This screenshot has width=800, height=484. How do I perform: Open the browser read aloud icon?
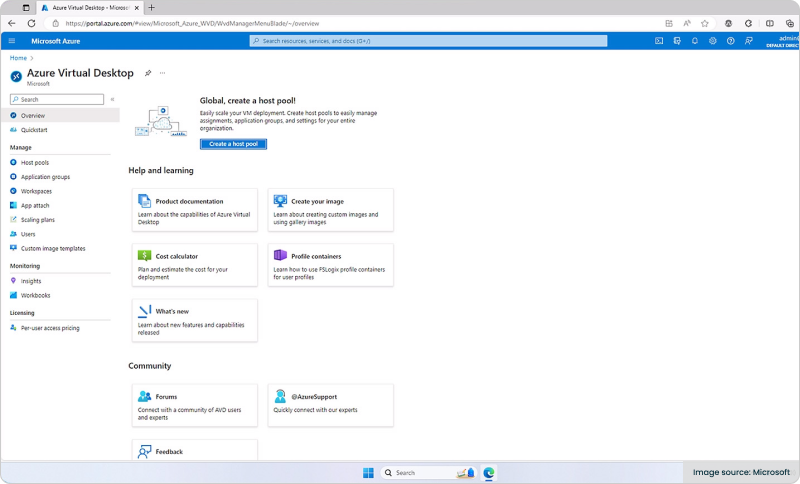click(x=687, y=23)
